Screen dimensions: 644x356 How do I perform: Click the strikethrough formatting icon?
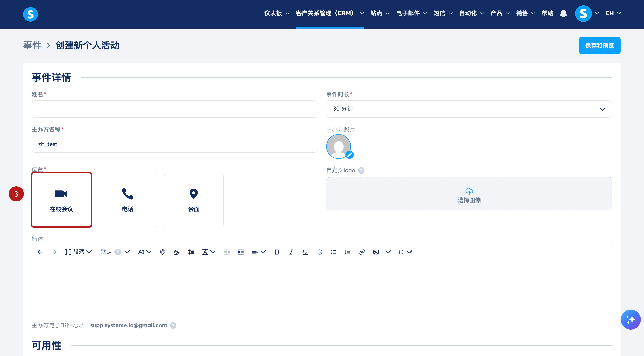(319, 252)
